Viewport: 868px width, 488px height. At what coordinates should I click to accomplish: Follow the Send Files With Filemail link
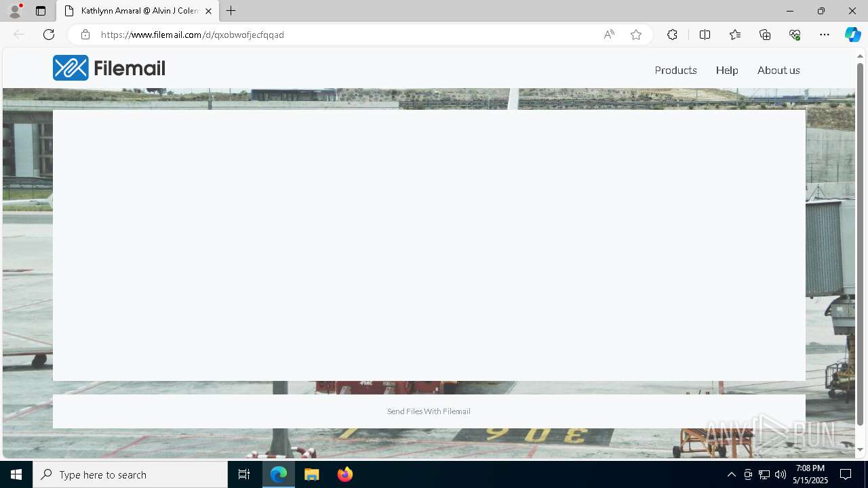[429, 411]
